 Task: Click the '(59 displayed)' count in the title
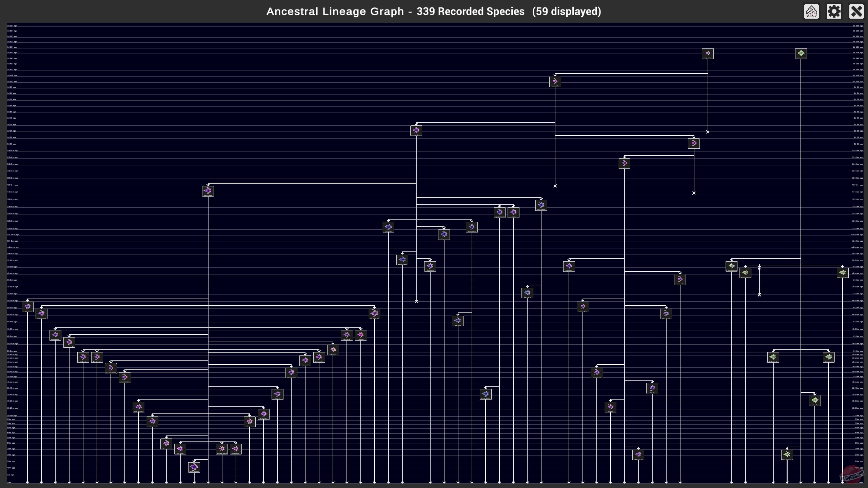[567, 12]
